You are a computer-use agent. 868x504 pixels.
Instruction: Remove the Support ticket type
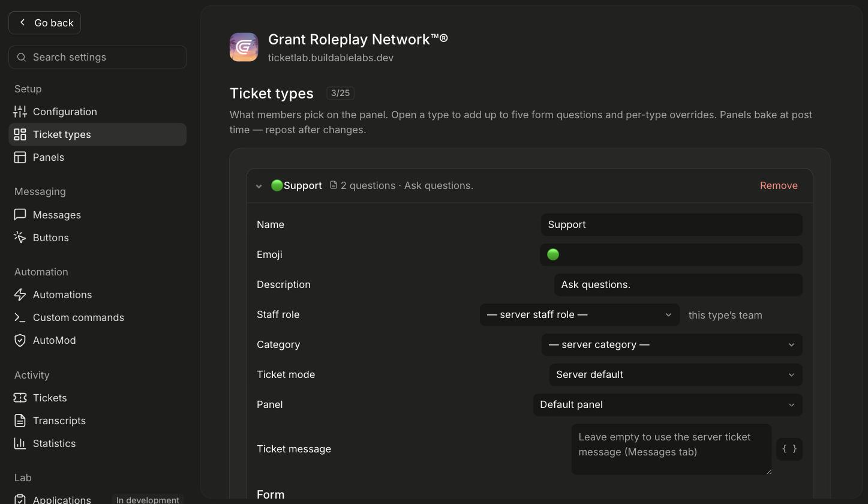click(779, 185)
